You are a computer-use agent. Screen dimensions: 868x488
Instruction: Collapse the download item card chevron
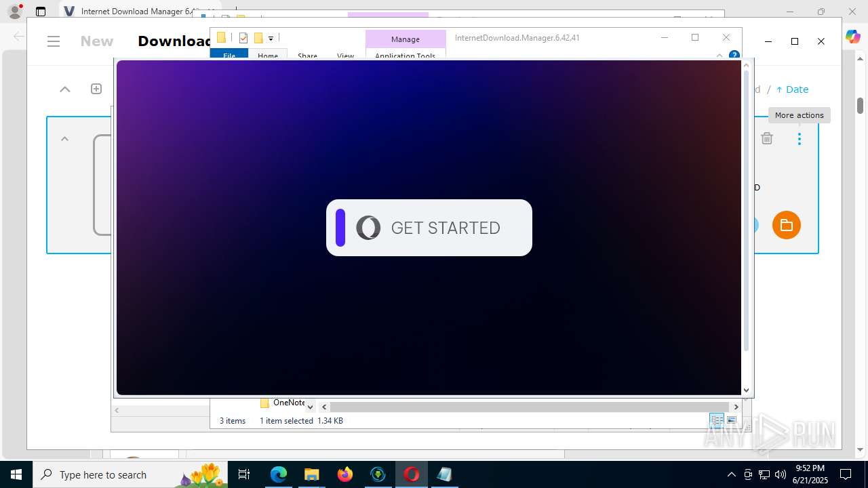[65, 139]
